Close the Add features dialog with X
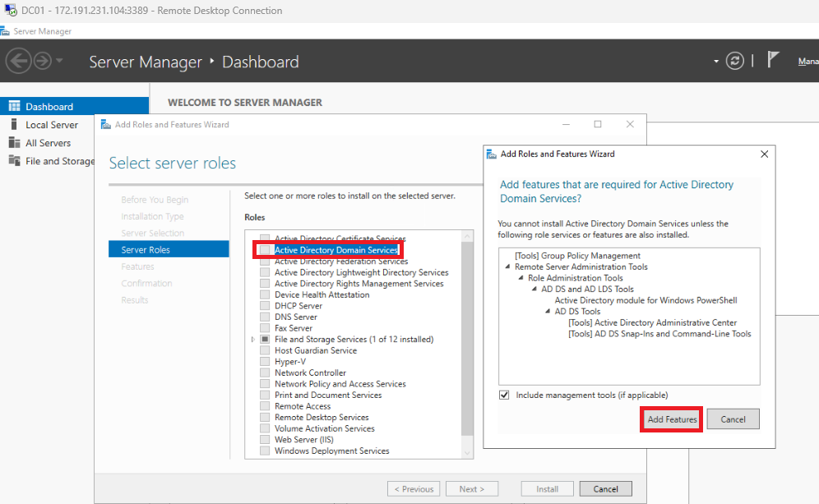The image size is (819, 504). click(764, 154)
